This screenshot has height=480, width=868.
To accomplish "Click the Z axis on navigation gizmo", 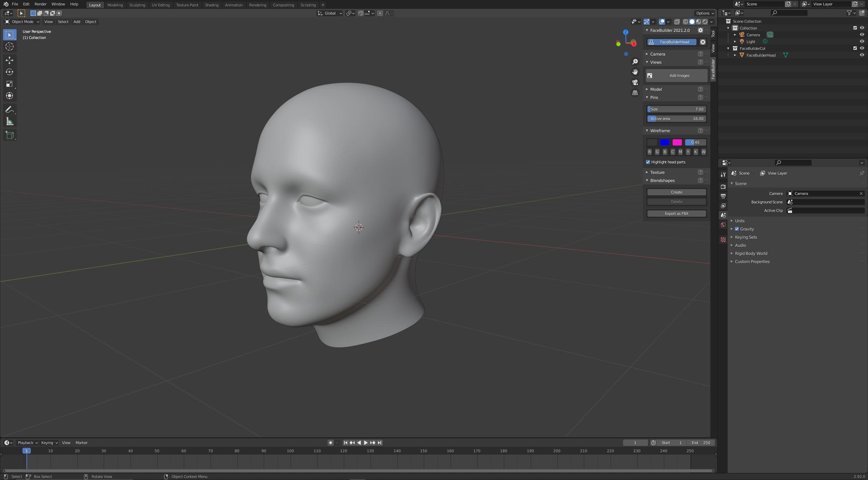I will 626,32.
